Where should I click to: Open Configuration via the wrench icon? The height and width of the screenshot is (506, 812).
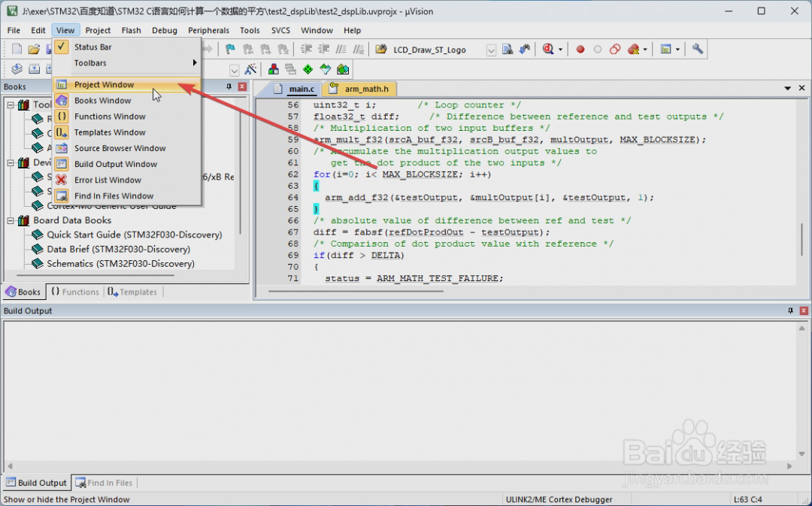pos(698,49)
